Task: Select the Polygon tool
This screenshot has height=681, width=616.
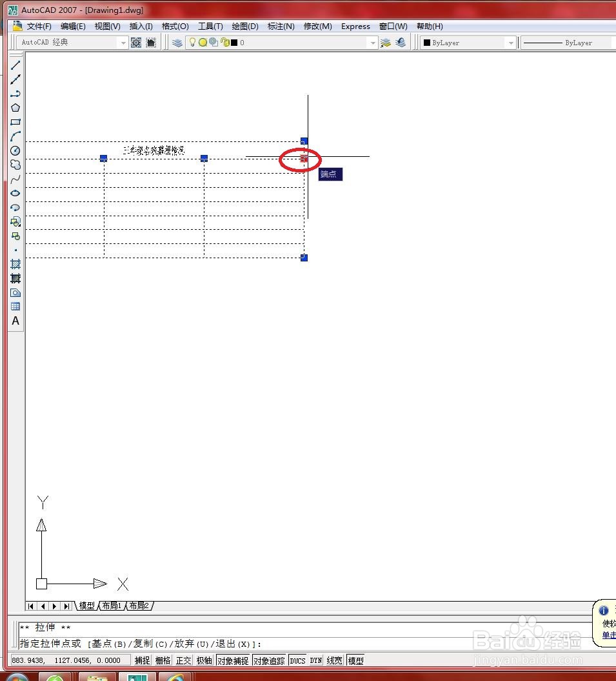Action: 15,108
